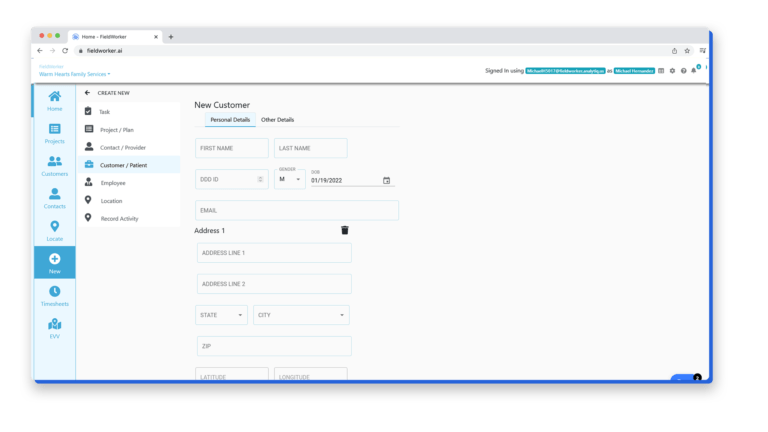768x432 pixels.
Task: Share this page from address bar
Action: pos(674,51)
